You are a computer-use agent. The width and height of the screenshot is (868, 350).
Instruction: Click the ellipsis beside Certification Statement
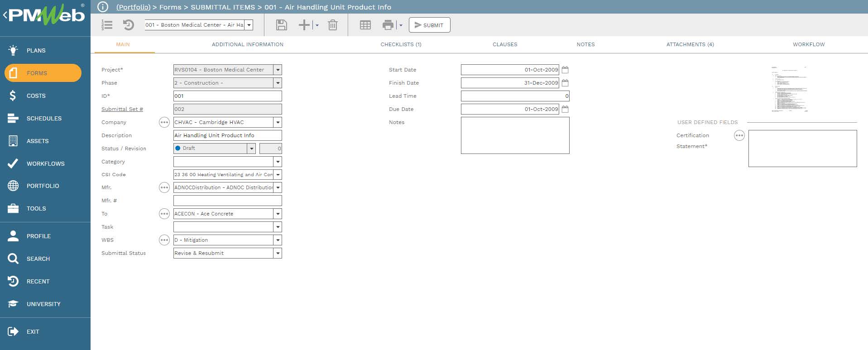click(x=739, y=135)
